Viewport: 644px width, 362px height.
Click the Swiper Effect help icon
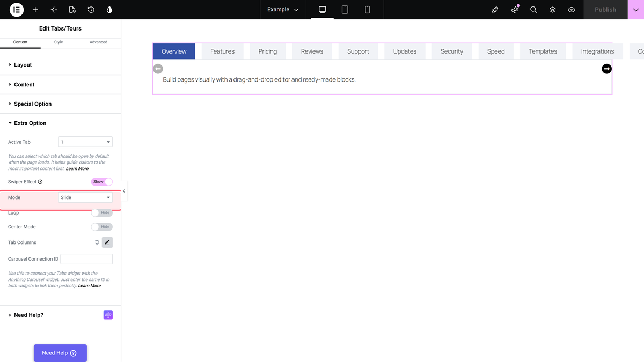[40, 182]
